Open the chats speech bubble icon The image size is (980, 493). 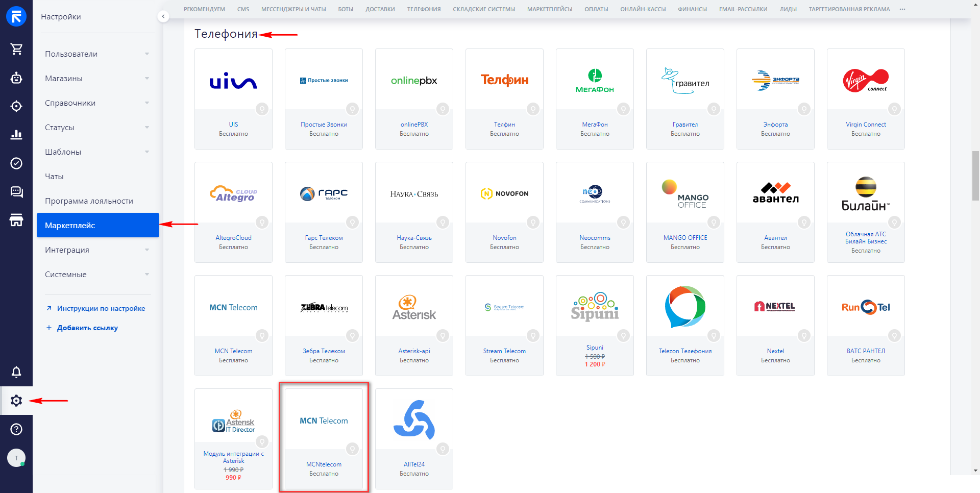(16, 192)
